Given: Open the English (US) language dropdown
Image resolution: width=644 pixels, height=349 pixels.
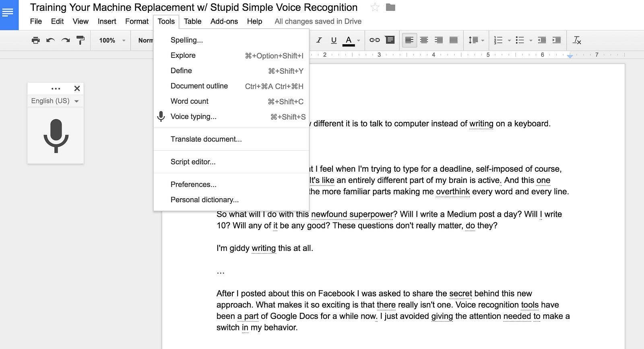Looking at the screenshot, I should pyautogui.click(x=55, y=101).
